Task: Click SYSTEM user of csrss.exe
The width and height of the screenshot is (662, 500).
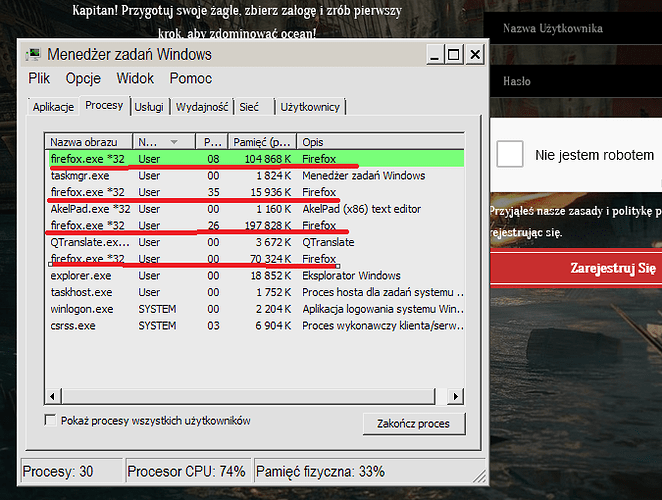Action: tap(157, 326)
